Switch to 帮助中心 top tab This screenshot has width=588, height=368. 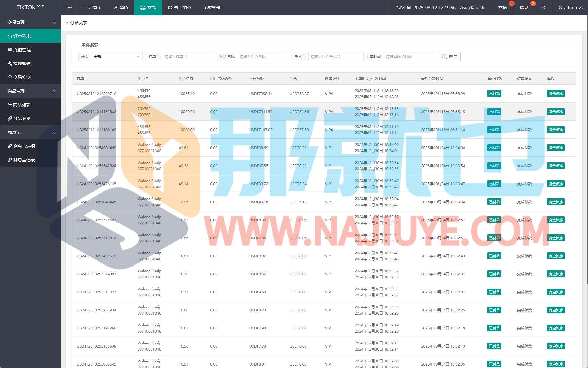coord(179,8)
